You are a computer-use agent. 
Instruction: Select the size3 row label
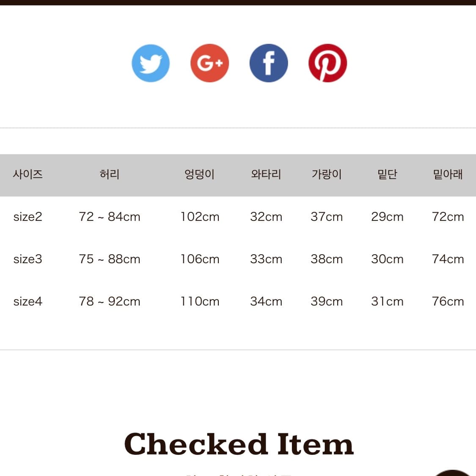(28, 259)
